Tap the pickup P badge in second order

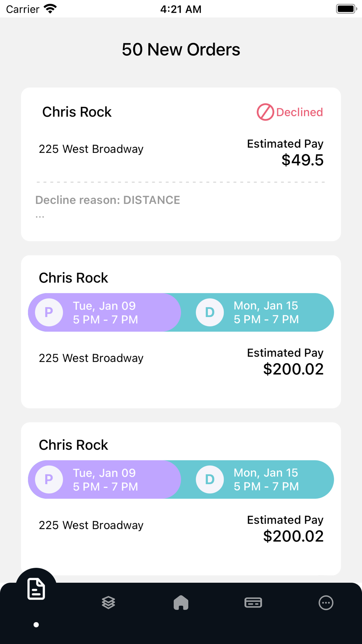point(49,312)
